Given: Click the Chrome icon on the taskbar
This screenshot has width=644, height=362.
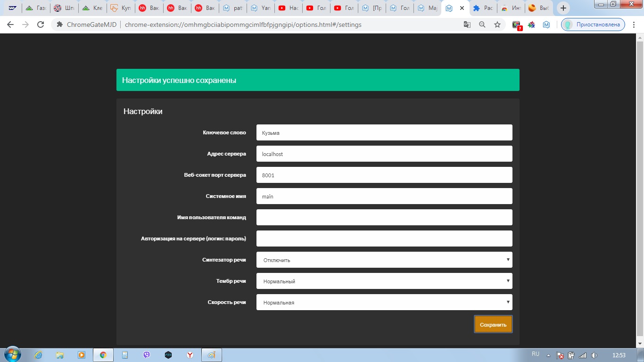Looking at the screenshot, I should pyautogui.click(x=103, y=355).
